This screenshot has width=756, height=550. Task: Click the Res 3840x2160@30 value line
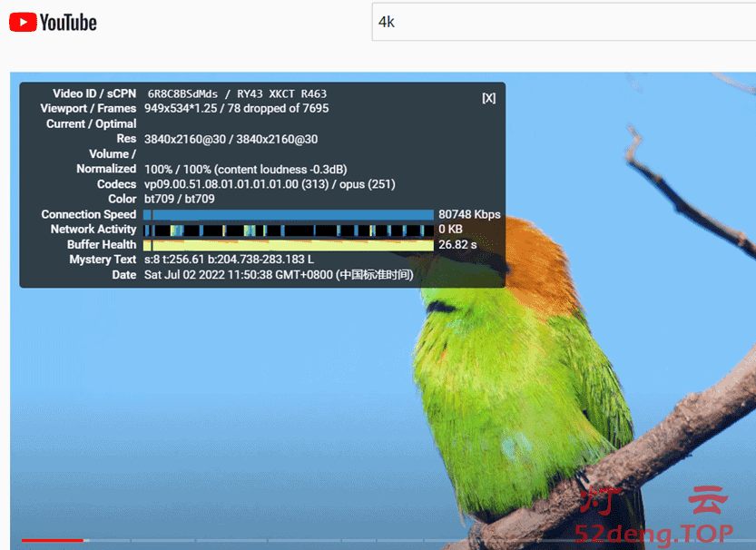231,139
